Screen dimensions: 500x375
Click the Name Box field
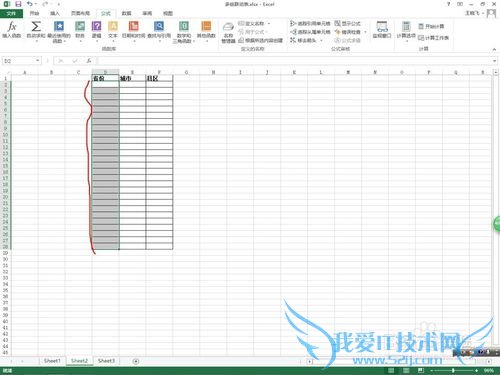(x=18, y=61)
